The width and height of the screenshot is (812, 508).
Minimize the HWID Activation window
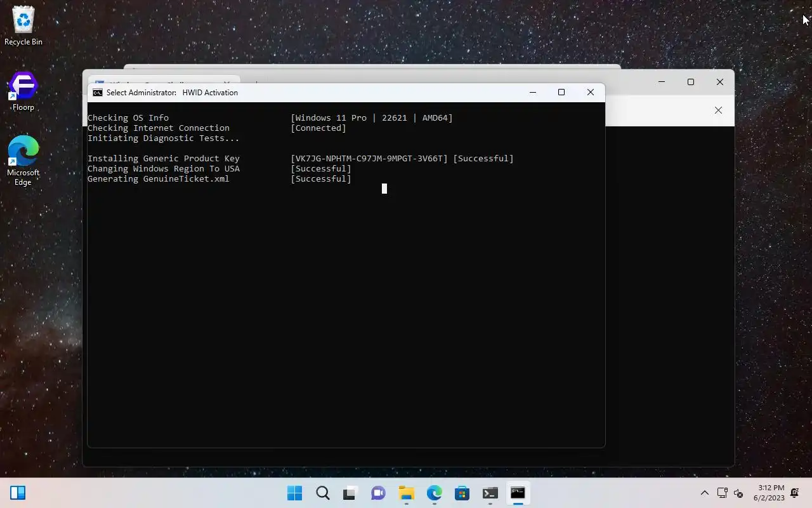tap(533, 93)
